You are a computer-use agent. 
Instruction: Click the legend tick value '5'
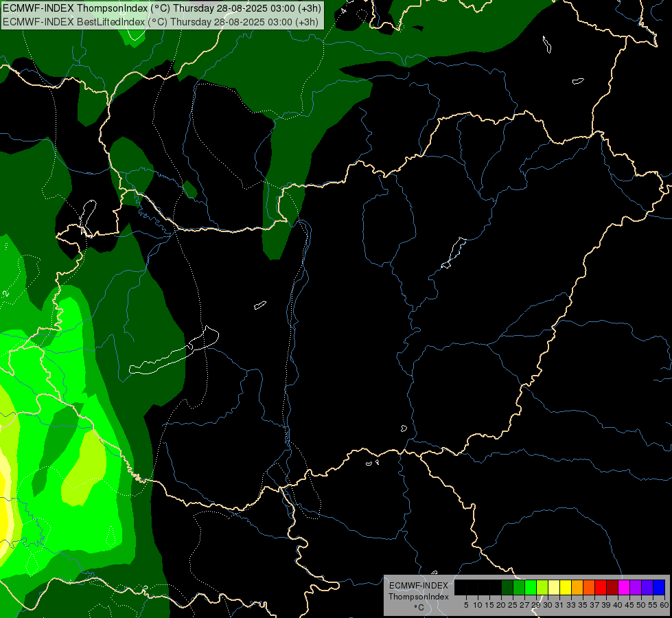click(466, 605)
